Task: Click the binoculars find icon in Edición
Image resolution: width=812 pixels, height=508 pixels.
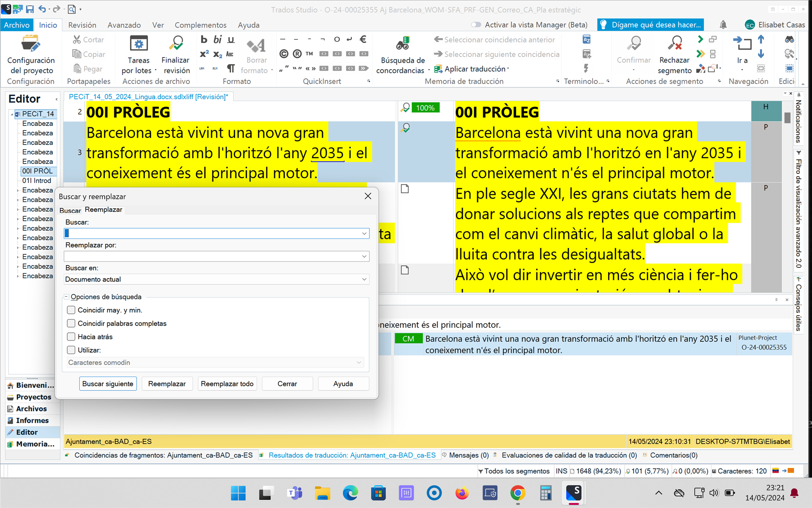Action: [789, 39]
